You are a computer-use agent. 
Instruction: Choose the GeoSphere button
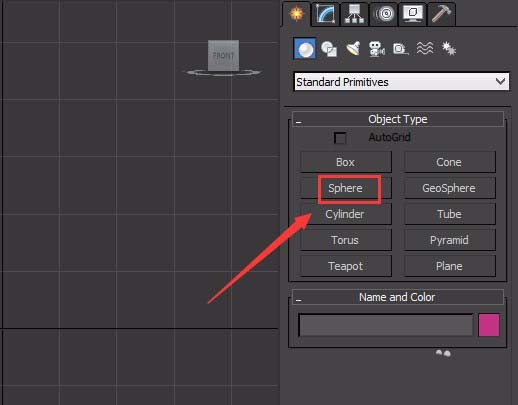click(x=449, y=188)
